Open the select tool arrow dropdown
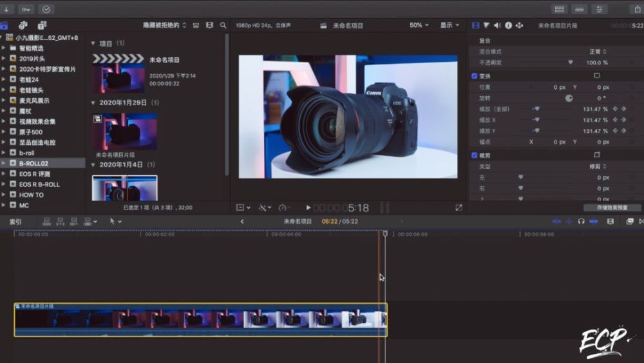Image resolution: width=644 pixels, height=363 pixels. click(115, 222)
